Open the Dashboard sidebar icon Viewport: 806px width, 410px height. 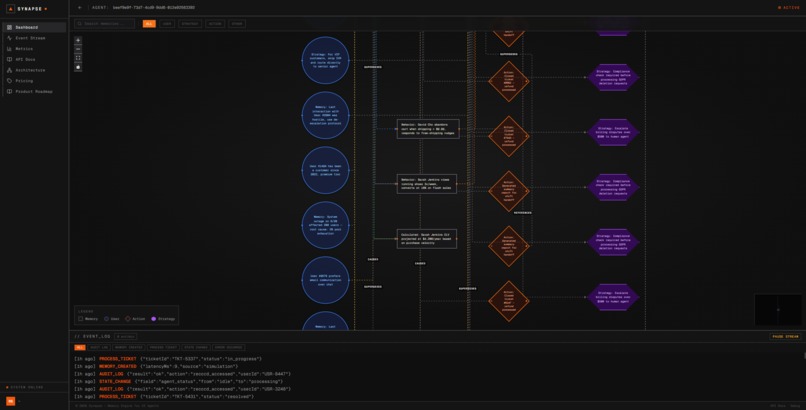pyautogui.click(x=9, y=27)
